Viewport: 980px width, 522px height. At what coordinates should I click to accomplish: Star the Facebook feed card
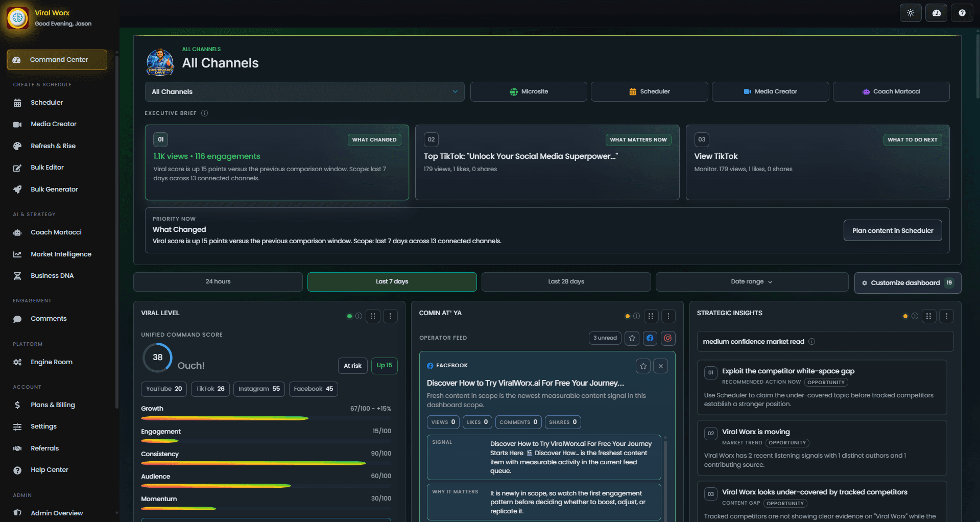click(643, 366)
